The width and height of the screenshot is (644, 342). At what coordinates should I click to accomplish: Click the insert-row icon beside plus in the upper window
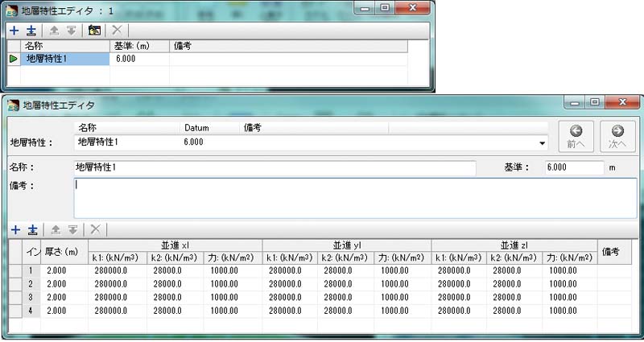[31, 31]
